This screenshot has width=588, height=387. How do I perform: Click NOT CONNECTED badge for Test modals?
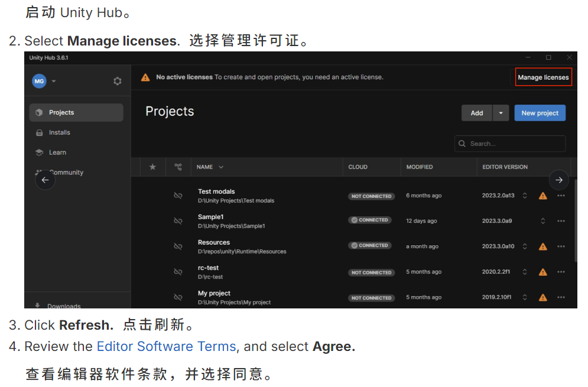tap(371, 196)
